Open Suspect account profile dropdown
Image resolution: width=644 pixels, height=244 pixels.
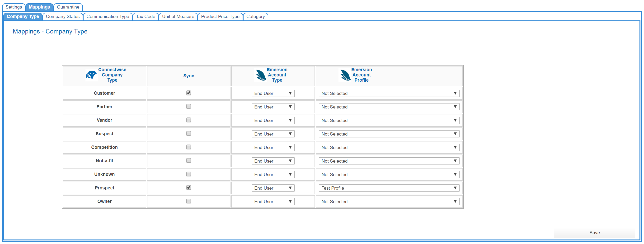[x=389, y=134]
